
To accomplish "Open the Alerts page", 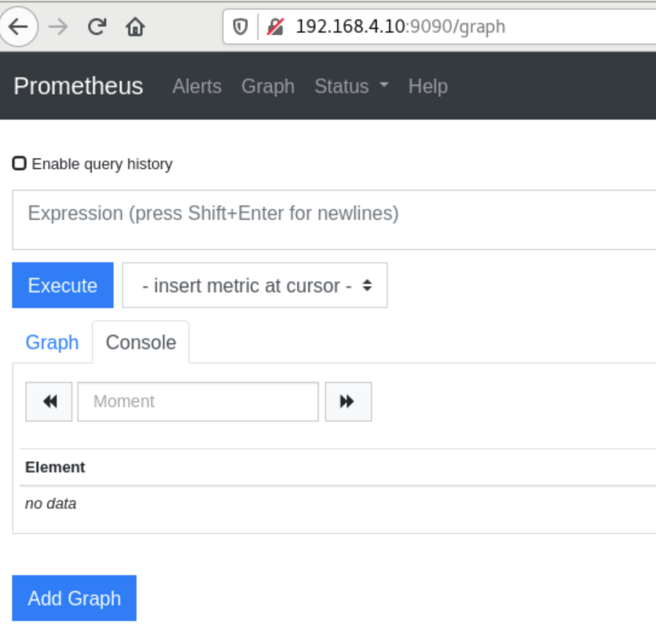I will 197,86.
